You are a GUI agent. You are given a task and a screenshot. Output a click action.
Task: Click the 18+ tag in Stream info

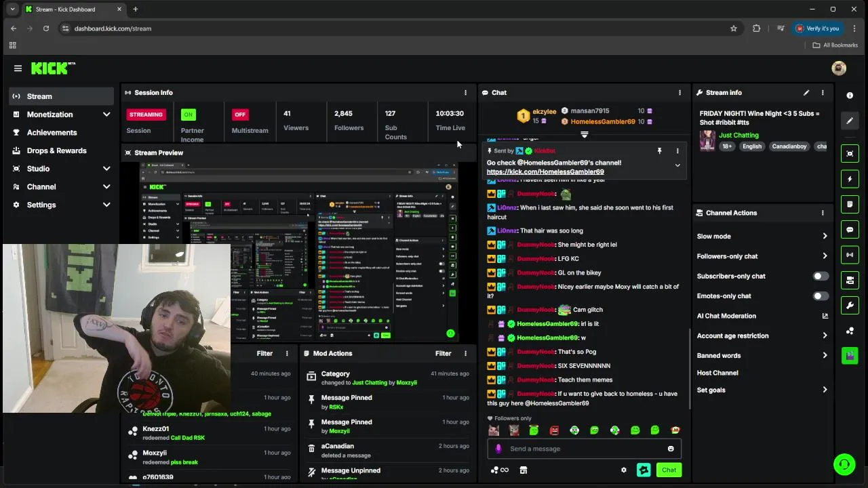tap(727, 146)
